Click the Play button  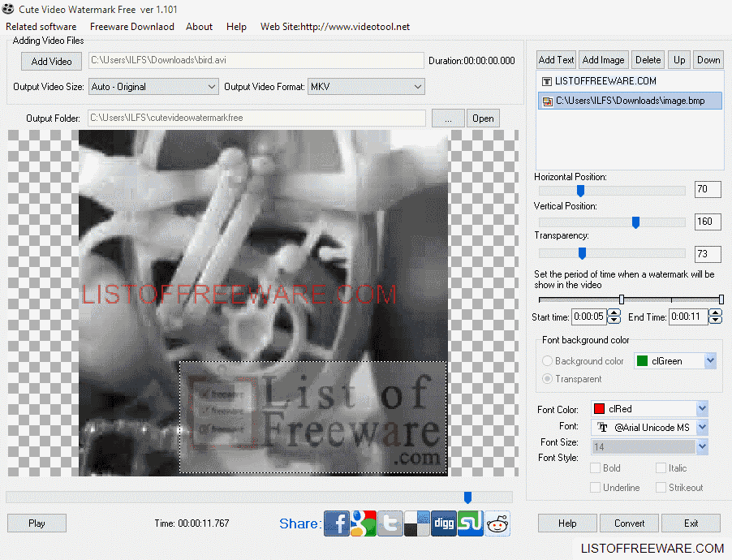(x=37, y=523)
